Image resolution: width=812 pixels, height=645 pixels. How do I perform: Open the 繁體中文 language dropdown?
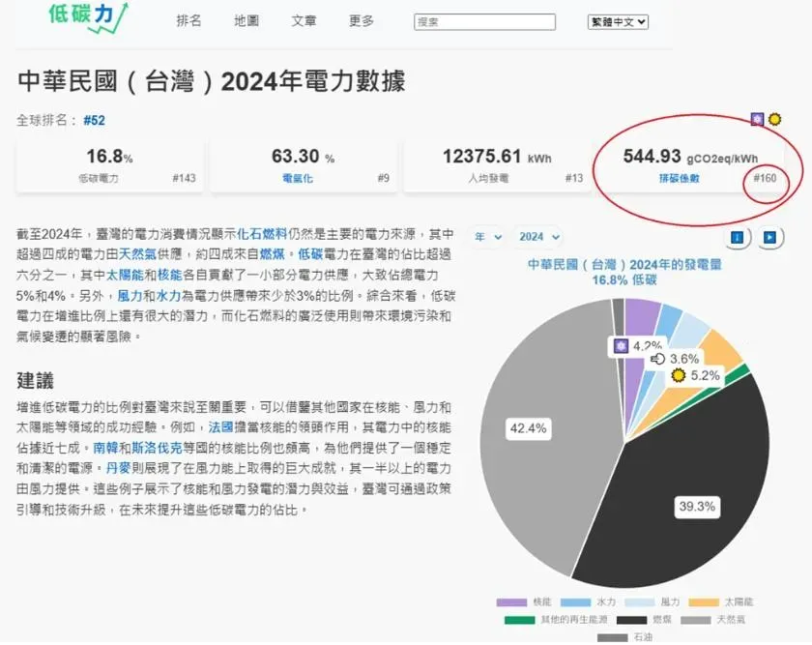click(618, 22)
